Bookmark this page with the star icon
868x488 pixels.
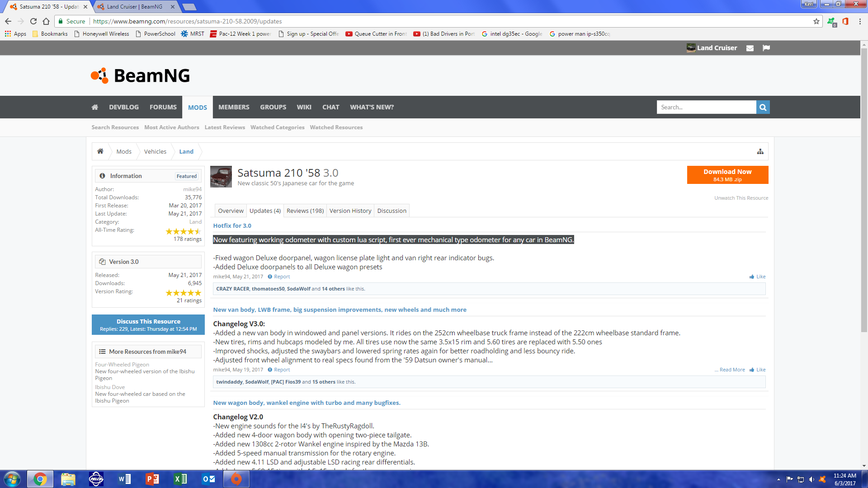[816, 21]
